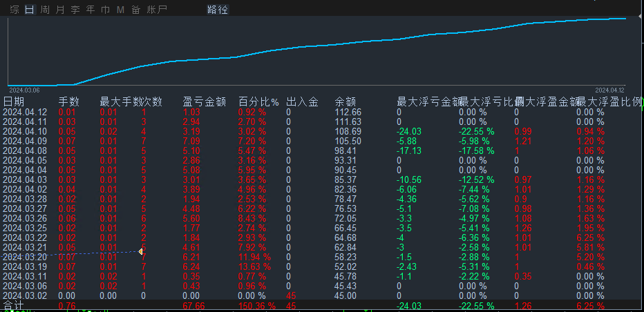Sort by the 余额 column header
The height and width of the screenshot is (312, 644).
point(345,101)
